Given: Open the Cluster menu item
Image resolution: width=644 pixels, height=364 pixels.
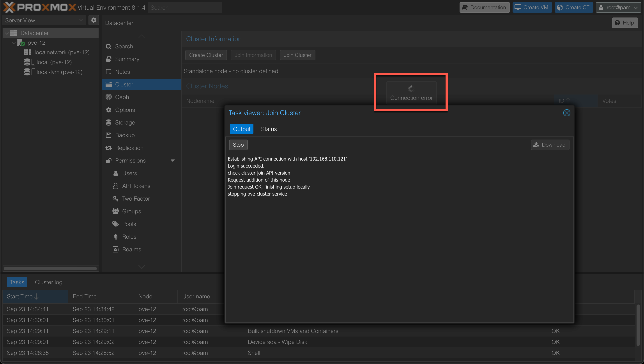Looking at the screenshot, I should [141, 84].
